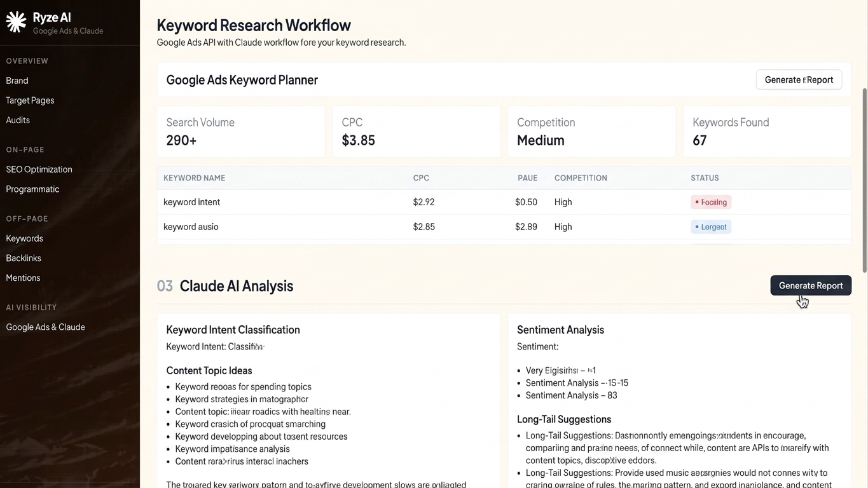The image size is (868, 488).
Task: Select the CPC $3.85 stat card
Action: (417, 132)
